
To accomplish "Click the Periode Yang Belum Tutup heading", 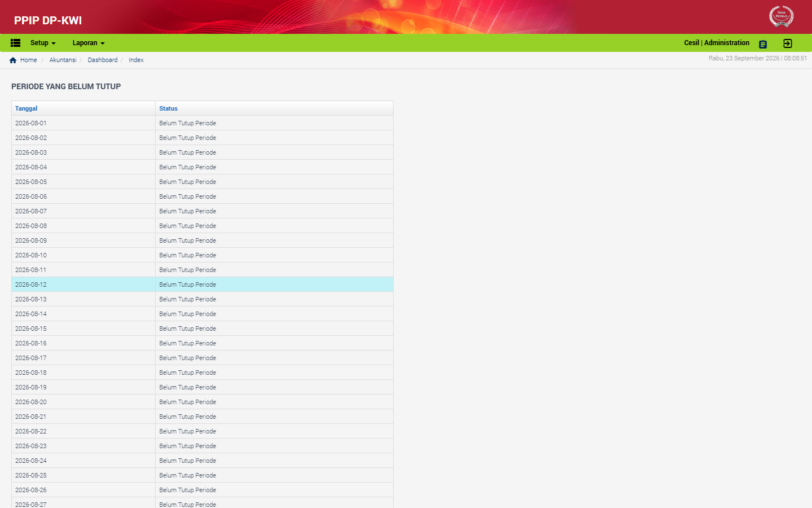I will 66,86.
